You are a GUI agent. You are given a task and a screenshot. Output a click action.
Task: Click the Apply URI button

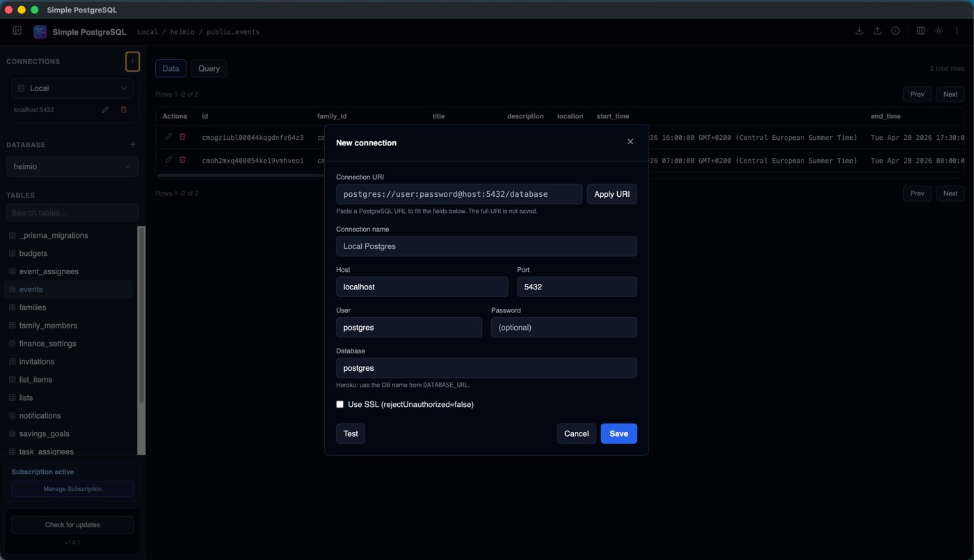pyautogui.click(x=612, y=194)
